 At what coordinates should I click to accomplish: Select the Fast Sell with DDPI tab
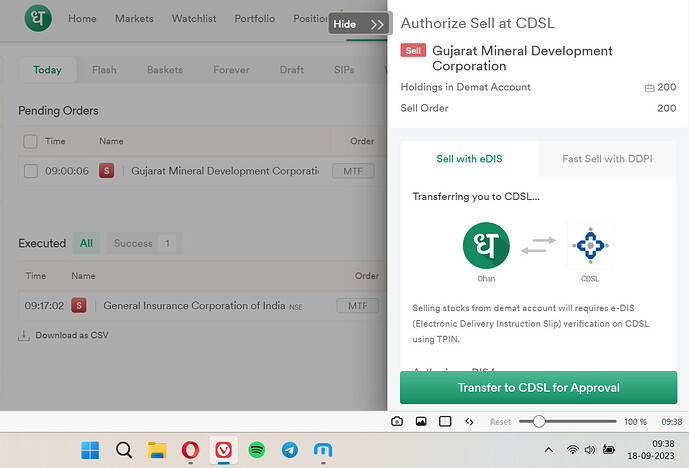[607, 159]
